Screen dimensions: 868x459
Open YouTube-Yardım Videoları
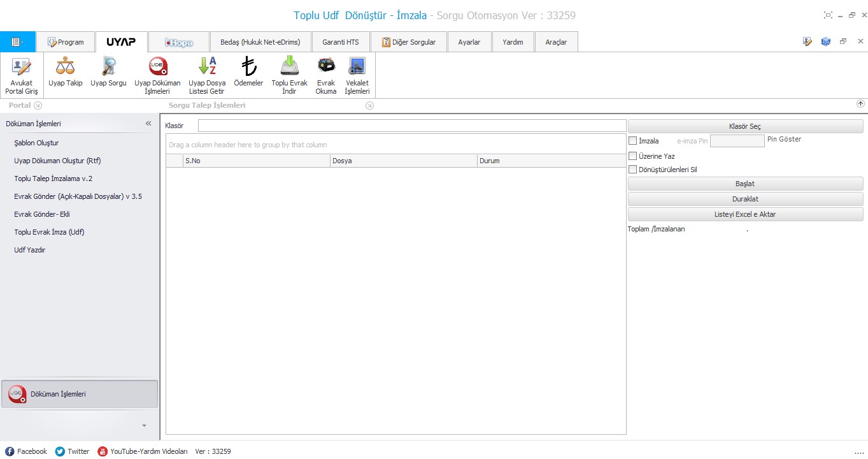143,451
